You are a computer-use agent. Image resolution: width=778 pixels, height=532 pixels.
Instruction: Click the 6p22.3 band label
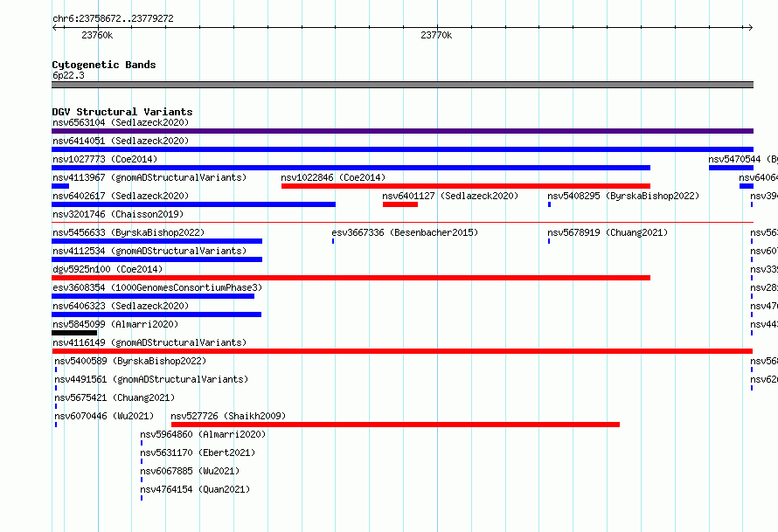pyautogui.click(x=68, y=75)
